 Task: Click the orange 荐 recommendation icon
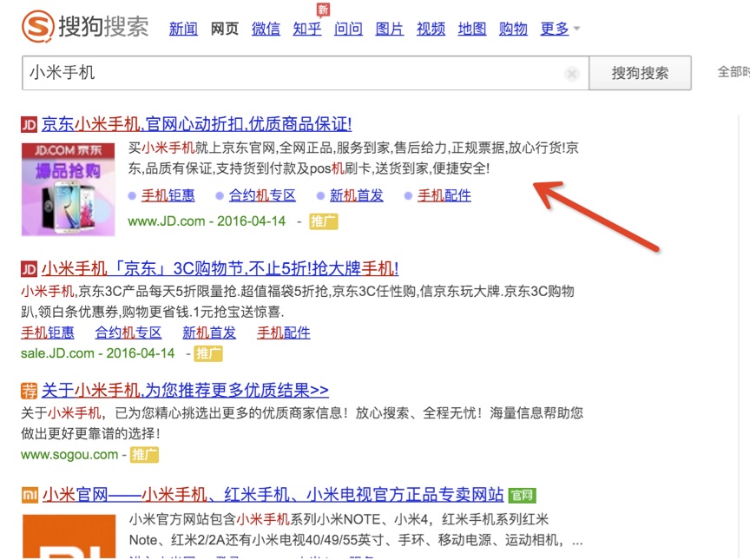[29, 390]
